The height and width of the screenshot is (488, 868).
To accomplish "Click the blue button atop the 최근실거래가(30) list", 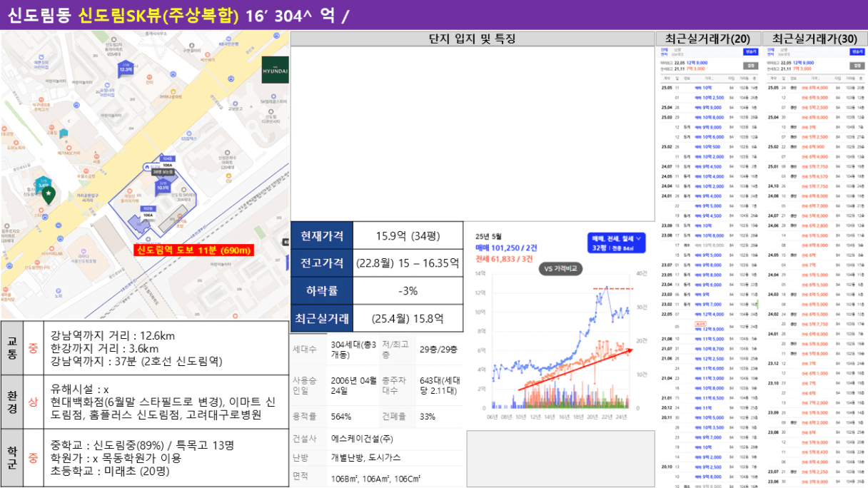I will coord(857,51).
